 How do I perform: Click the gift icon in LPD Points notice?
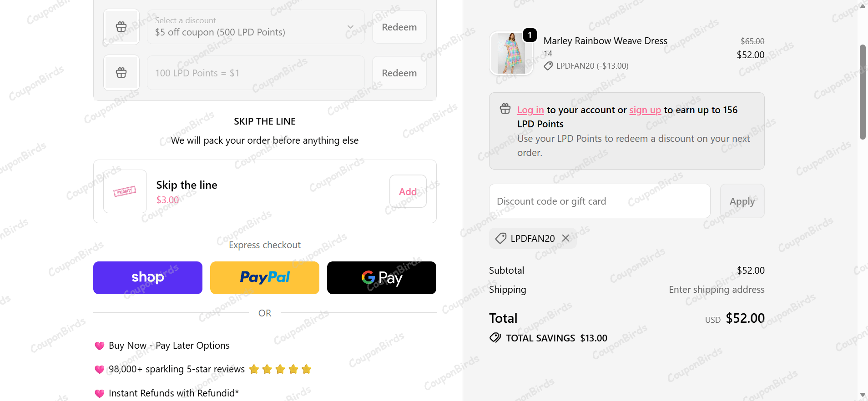point(505,109)
